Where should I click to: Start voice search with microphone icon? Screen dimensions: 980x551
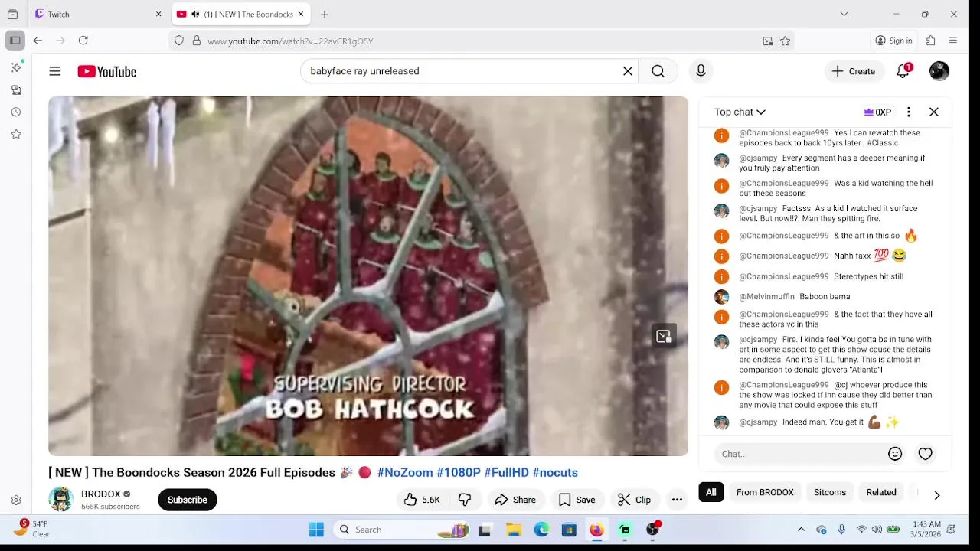[x=701, y=71]
